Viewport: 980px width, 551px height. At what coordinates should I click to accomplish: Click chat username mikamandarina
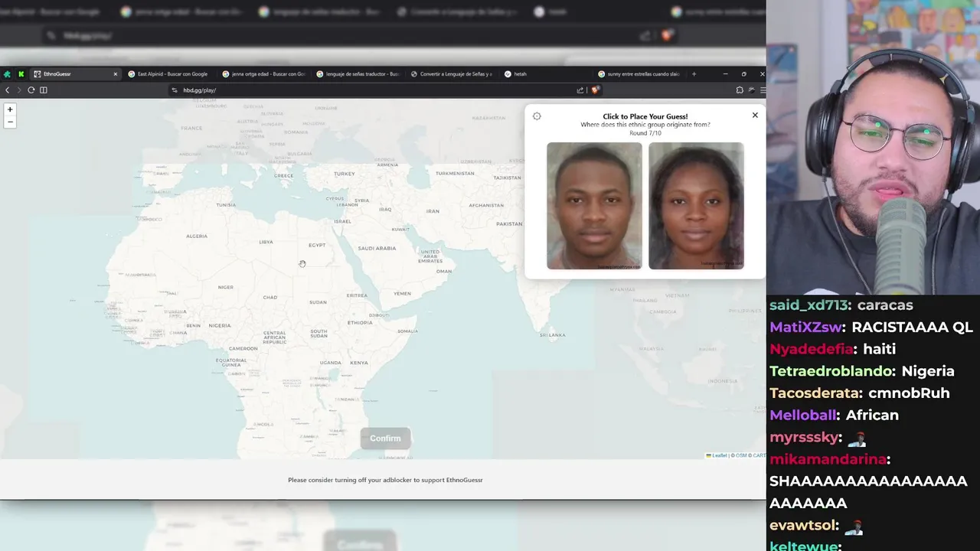click(828, 459)
